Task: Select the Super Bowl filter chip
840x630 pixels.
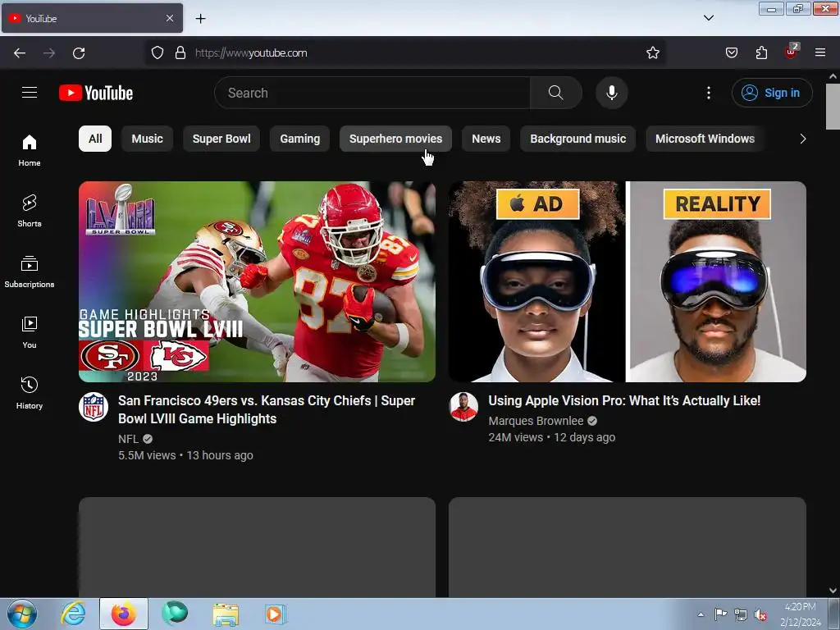Action: (221, 139)
